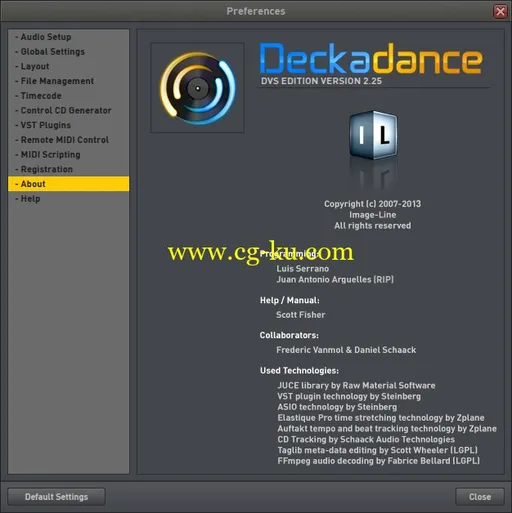Open Control CD Generator page
Image resolution: width=512 pixels, height=513 pixels.
coord(69,110)
